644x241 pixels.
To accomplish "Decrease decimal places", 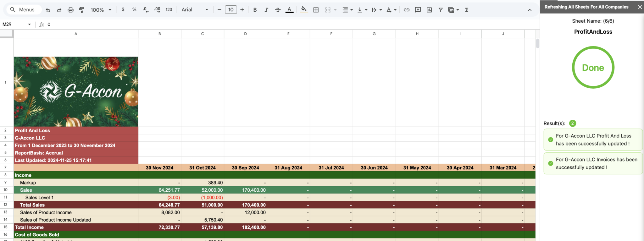I will click(x=146, y=10).
